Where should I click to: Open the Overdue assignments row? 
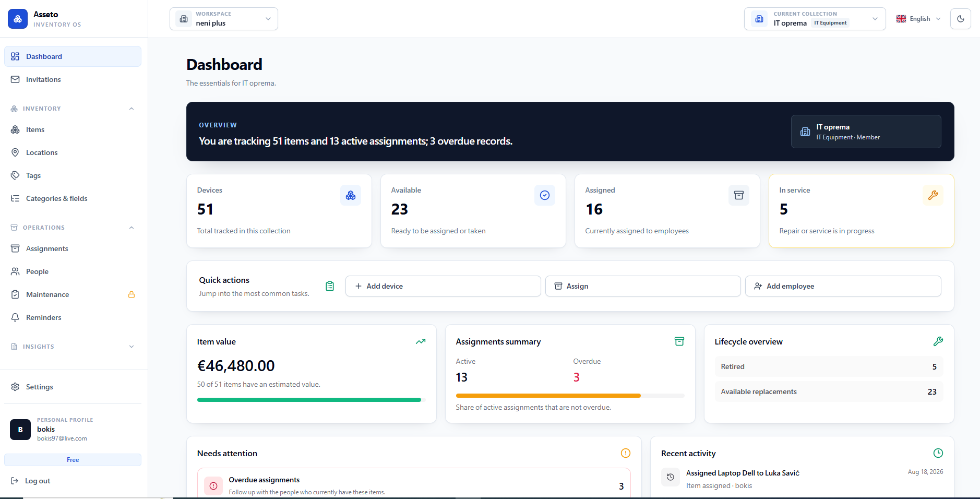click(414, 484)
